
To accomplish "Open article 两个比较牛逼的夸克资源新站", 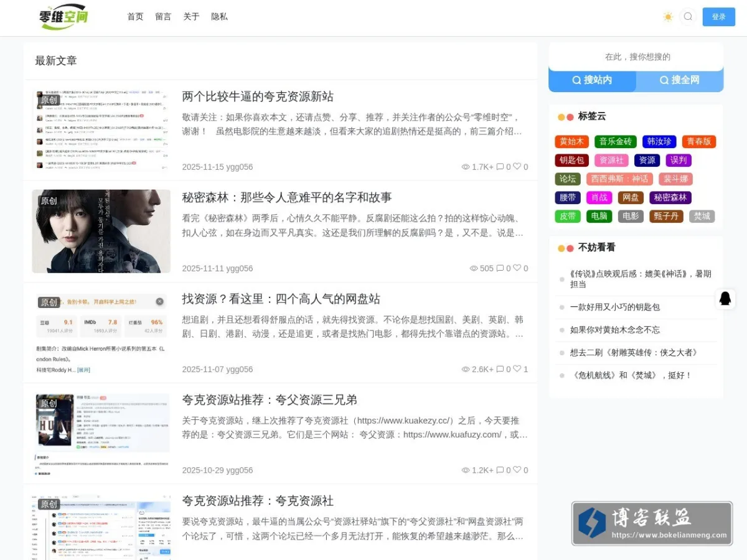I will tap(258, 96).
